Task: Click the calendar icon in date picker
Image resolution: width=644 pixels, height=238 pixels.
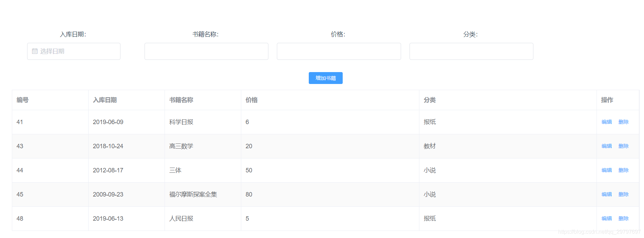Action: (35, 51)
